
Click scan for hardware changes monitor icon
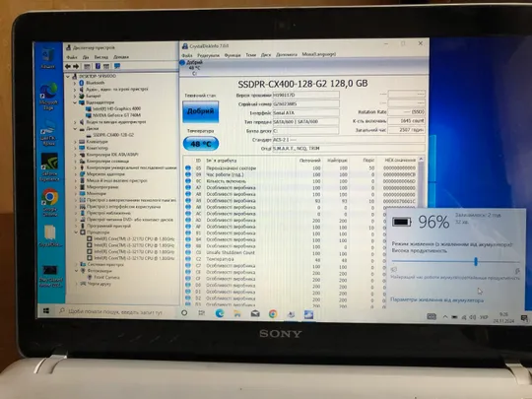117,66
